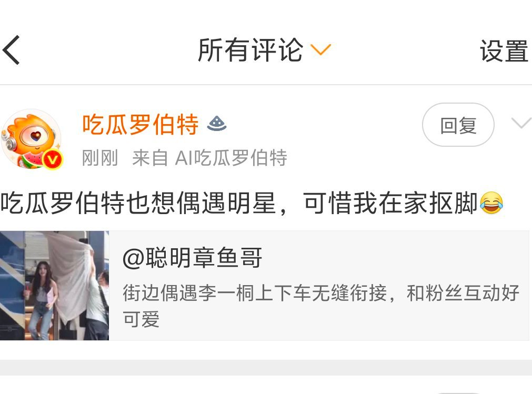Viewport: 532px width, 394px height.
Task: Open the @聪明章鱼哥 mention
Action: pyautogui.click(x=192, y=258)
